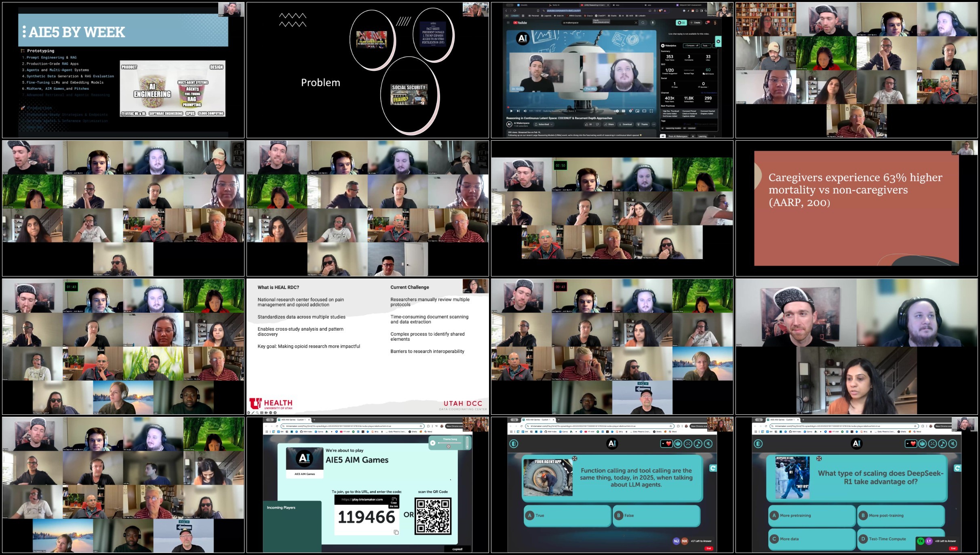
Task: Select the 'From AI Makerspace' chip
Action: click(678, 136)
